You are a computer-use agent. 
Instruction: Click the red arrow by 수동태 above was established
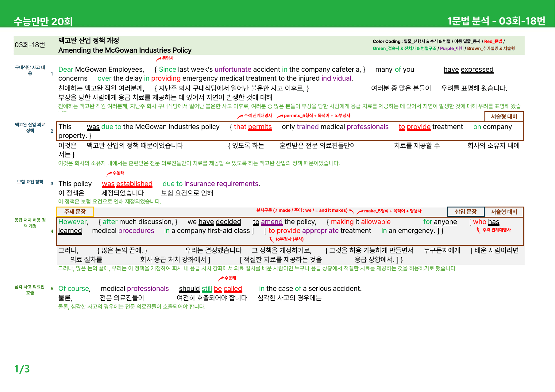[109, 174]
